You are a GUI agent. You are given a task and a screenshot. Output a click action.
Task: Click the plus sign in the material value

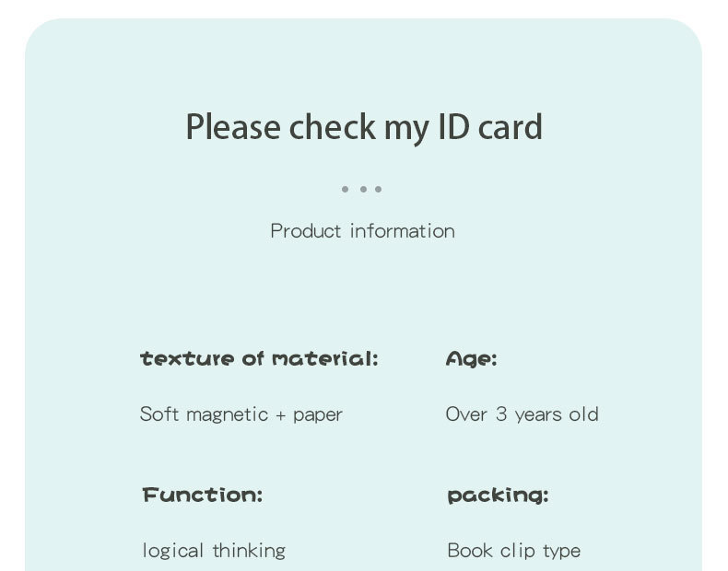281,415
